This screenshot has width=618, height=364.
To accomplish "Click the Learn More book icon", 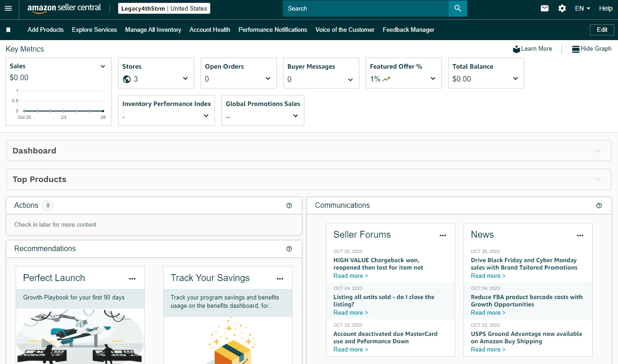I will pyautogui.click(x=517, y=49).
